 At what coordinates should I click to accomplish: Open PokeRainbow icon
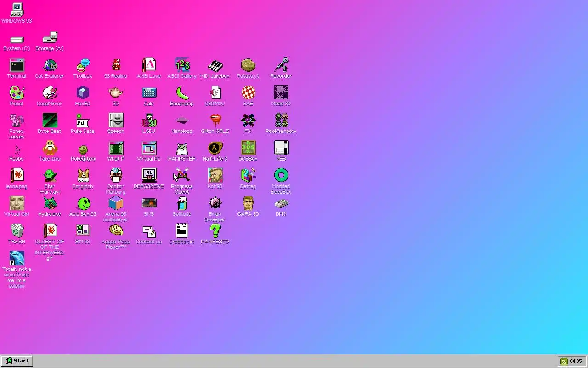(281, 121)
